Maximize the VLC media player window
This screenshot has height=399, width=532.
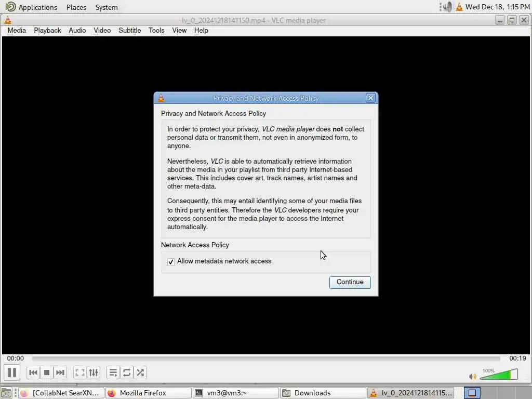[512, 20]
